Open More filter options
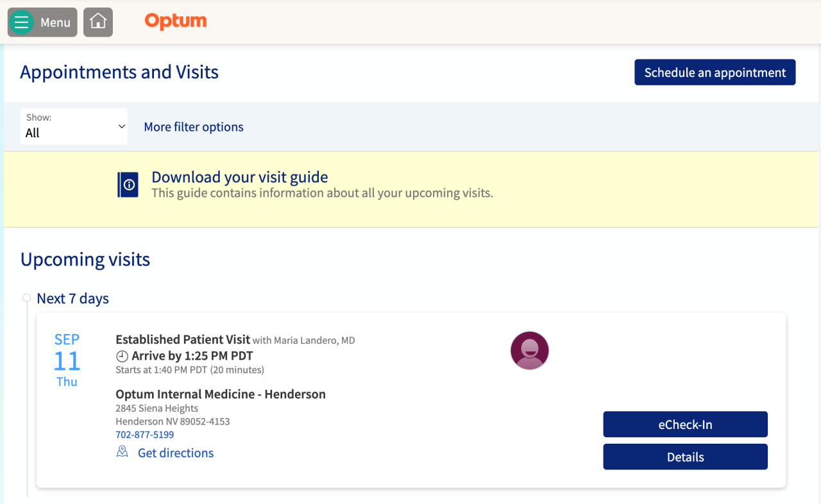The image size is (821, 504). 194,127
